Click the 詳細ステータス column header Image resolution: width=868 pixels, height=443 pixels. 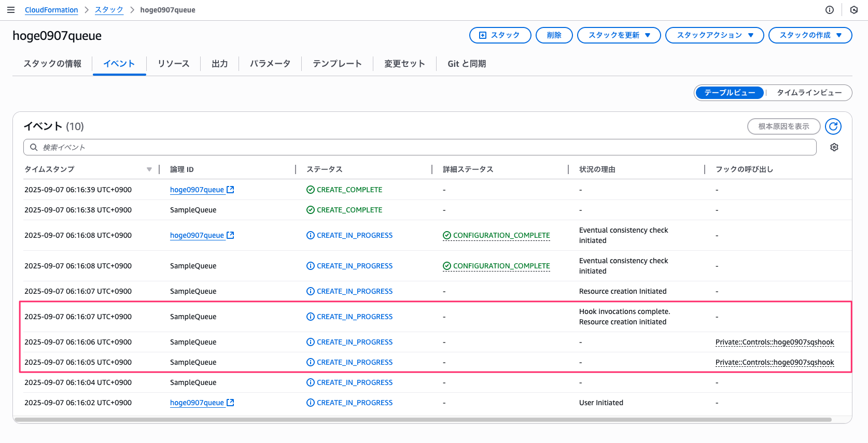[468, 169]
